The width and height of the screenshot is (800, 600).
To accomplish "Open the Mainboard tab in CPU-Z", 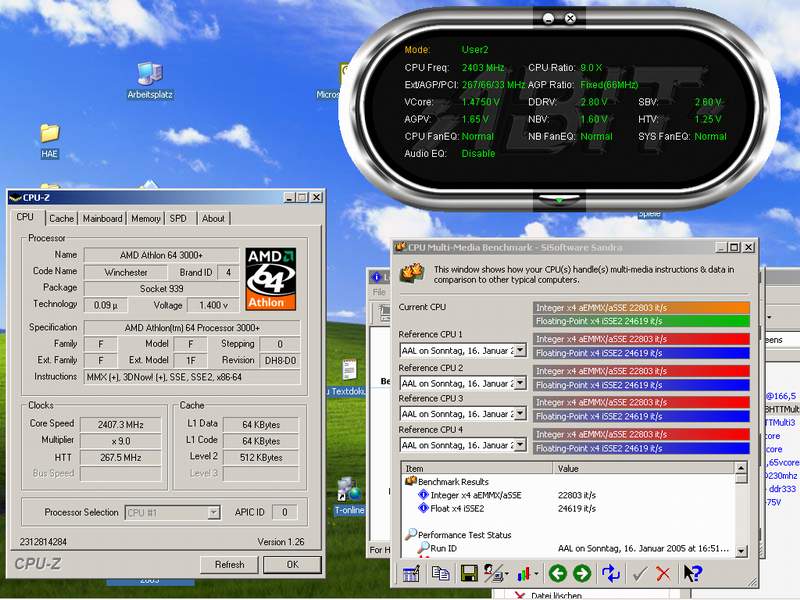I will (x=103, y=218).
